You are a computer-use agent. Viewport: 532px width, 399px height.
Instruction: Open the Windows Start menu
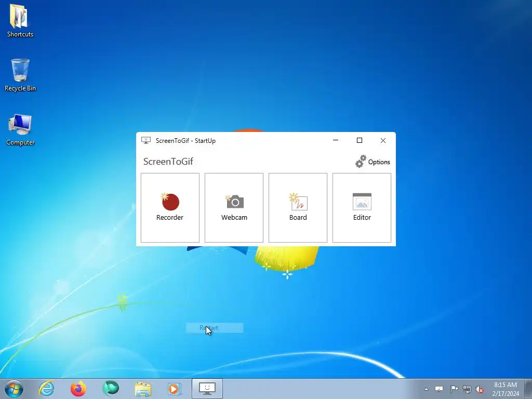(14, 389)
